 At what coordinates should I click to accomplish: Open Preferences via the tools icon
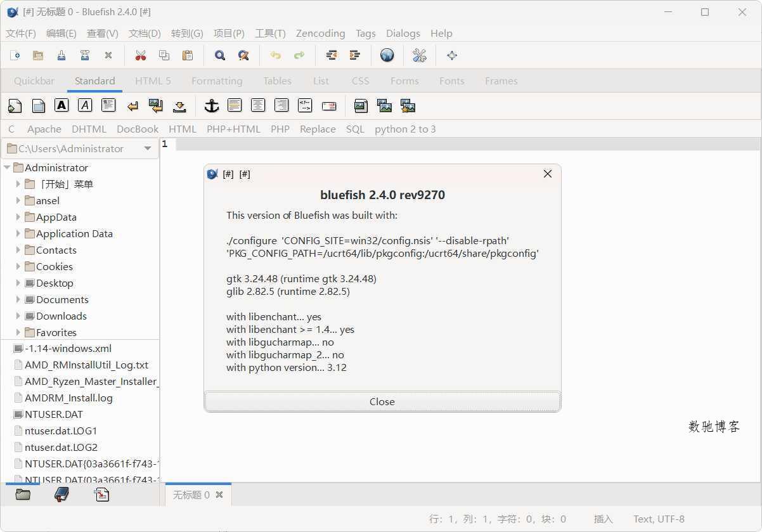420,55
